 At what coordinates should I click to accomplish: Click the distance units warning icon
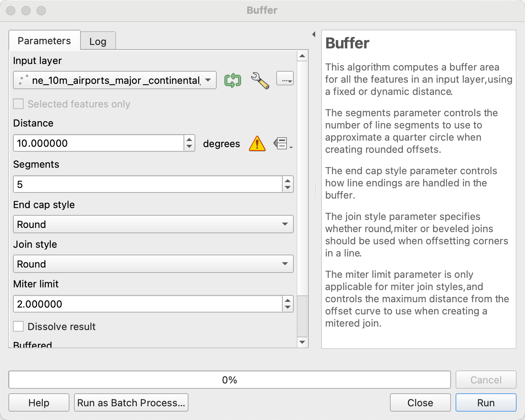coord(257,144)
